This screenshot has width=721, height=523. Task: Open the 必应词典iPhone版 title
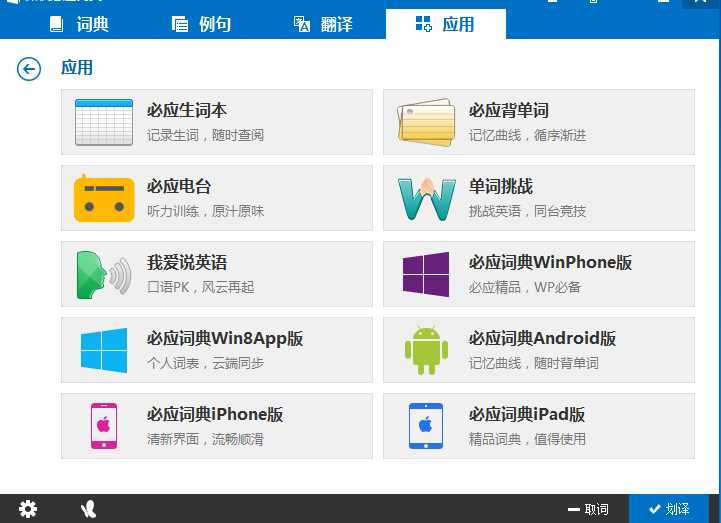click(215, 414)
